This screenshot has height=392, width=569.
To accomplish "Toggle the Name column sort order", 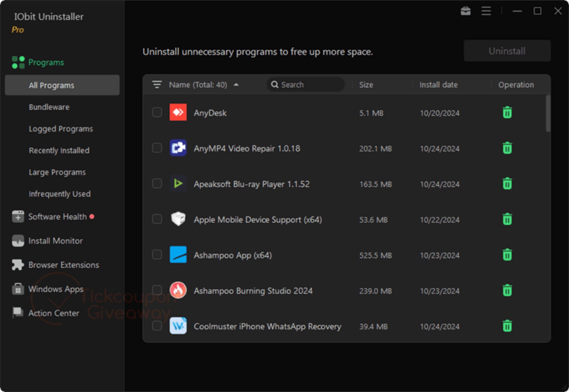I will pyautogui.click(x=236, y=85).
